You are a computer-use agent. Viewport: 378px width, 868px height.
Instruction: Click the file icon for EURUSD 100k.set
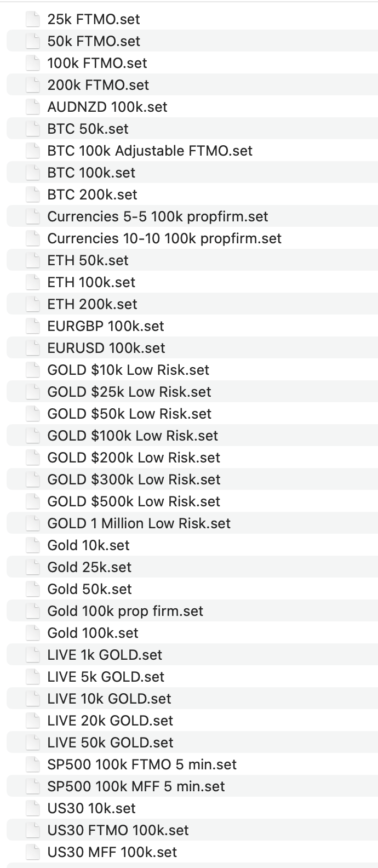pos(33,348)
